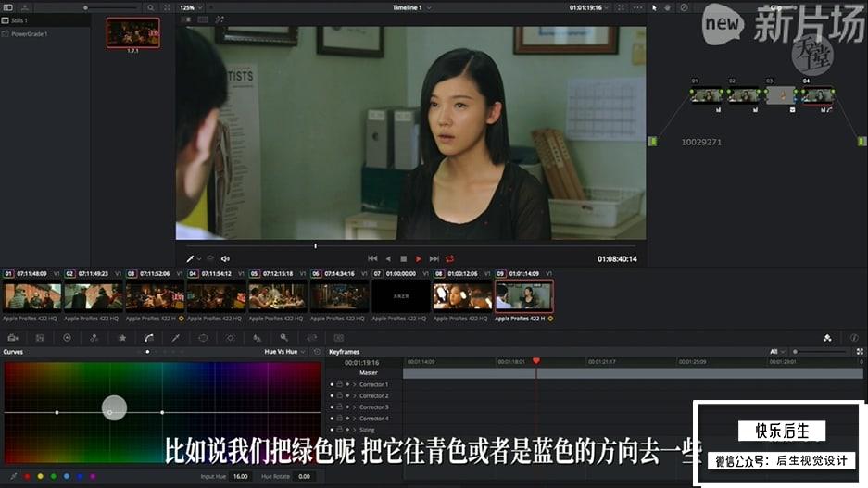The height and width of the screenshot is (488, 868).
Task: Open the viewer zoom 125% dropdown
Action: tap(191, 7)
